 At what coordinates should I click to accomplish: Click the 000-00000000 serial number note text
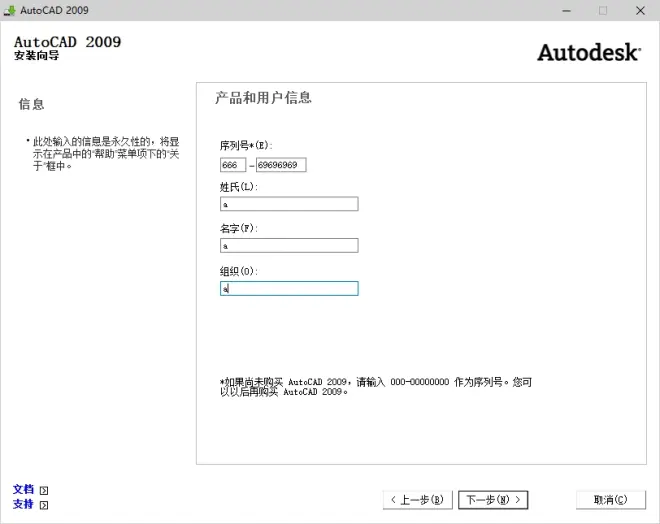[x=420, y=382]
